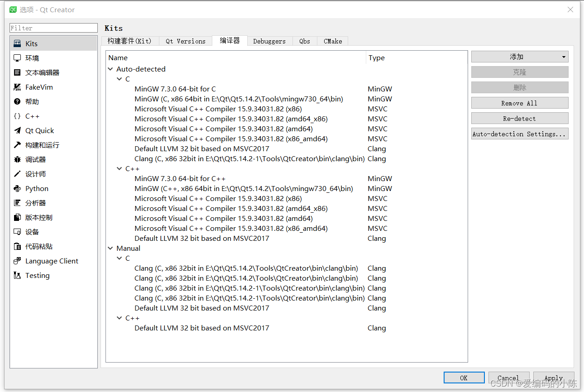
Task: Open the 文本编辑器 icon in the sidebar
Action: pos(17,72)
